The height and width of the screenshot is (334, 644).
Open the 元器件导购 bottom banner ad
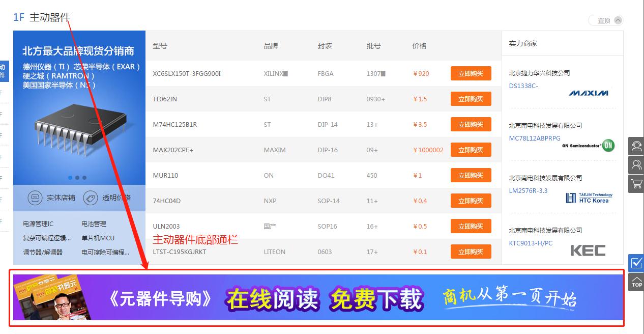click(x=318, y=297)
